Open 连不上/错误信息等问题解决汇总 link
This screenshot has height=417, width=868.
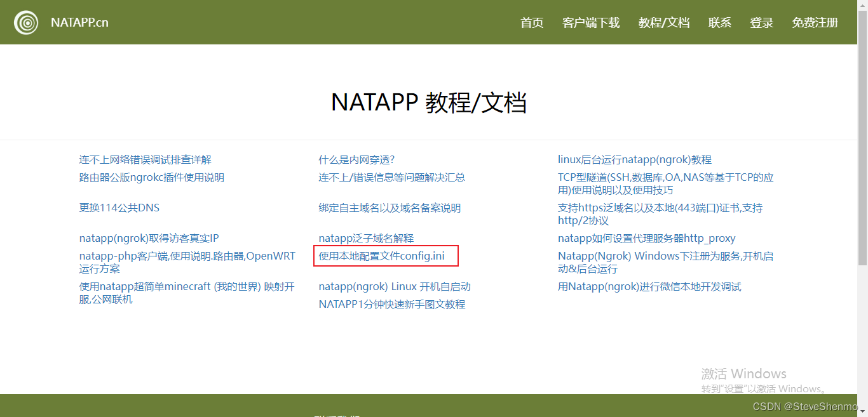[392, 178]
